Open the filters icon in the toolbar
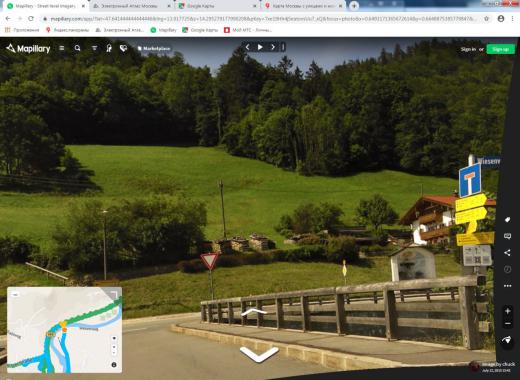520x380 pixels. pos(95,48)
